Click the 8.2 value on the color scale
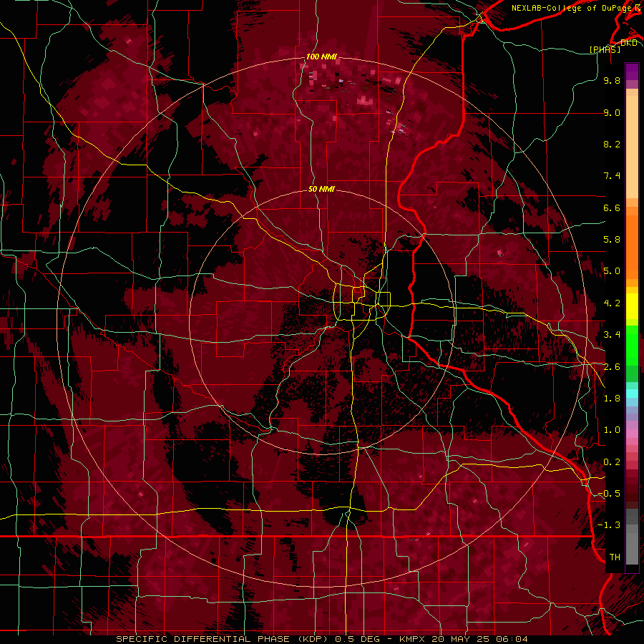The height and width of the screenshot is (644, 644). [612, 144]
